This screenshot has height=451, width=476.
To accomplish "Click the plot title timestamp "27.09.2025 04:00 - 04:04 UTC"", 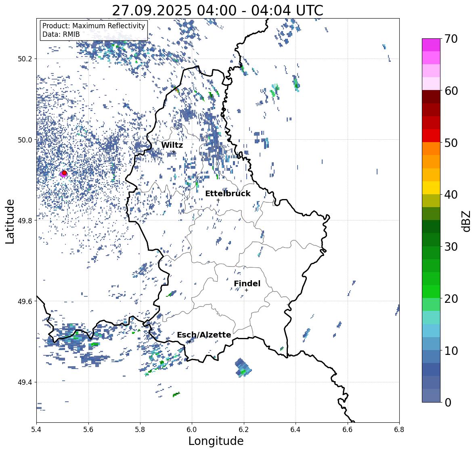I will tap(218, 10).
